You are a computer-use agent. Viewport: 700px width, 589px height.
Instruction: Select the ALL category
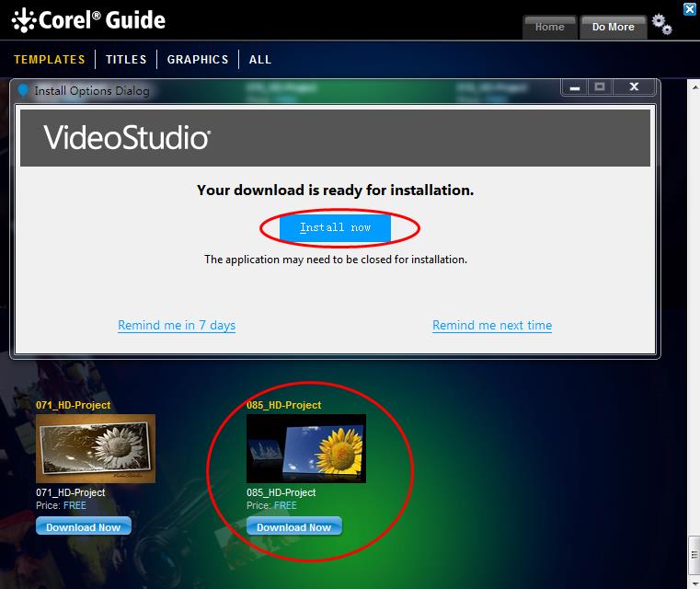(x=260, y=60)
